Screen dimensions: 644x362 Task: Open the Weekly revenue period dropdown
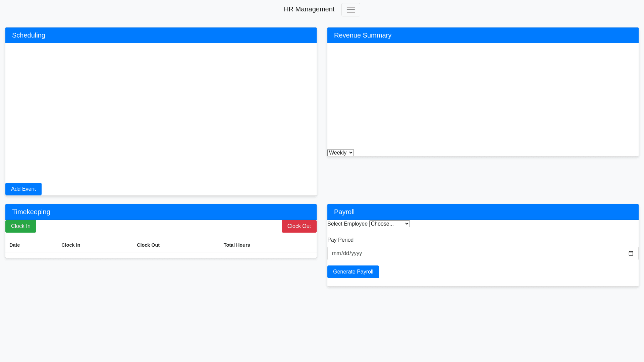(x=340, y=153)
